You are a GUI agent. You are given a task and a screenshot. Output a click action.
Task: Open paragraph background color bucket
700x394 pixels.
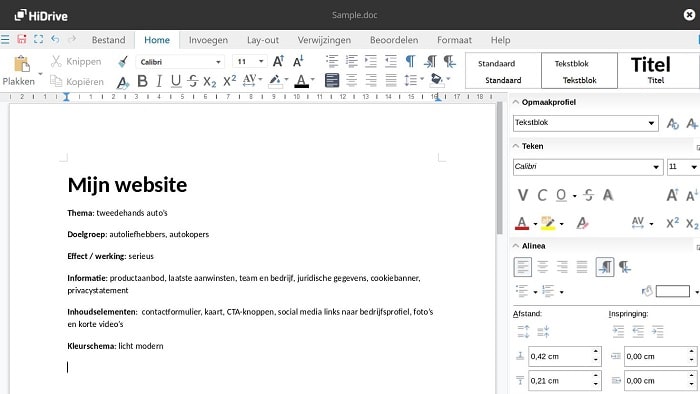tap(436, 80)
